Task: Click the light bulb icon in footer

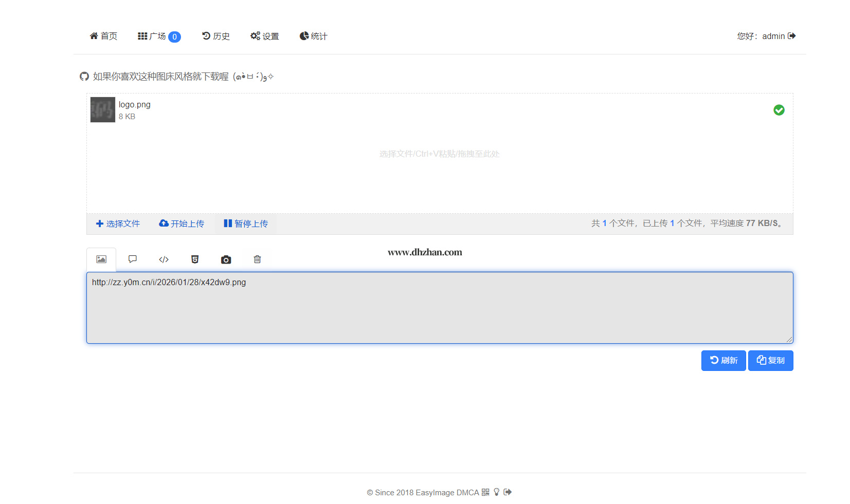Action: (x=497, y=492)
